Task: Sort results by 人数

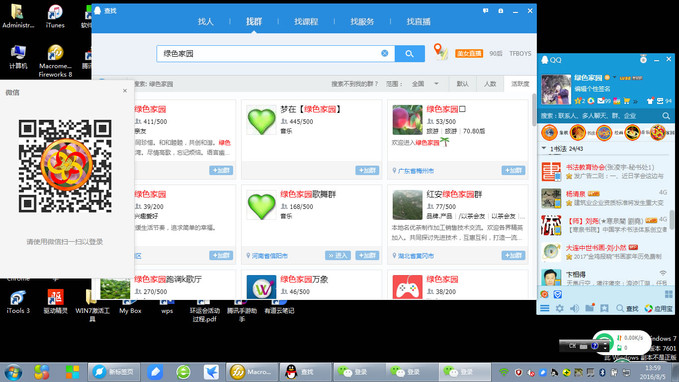Action: point(490,84)
